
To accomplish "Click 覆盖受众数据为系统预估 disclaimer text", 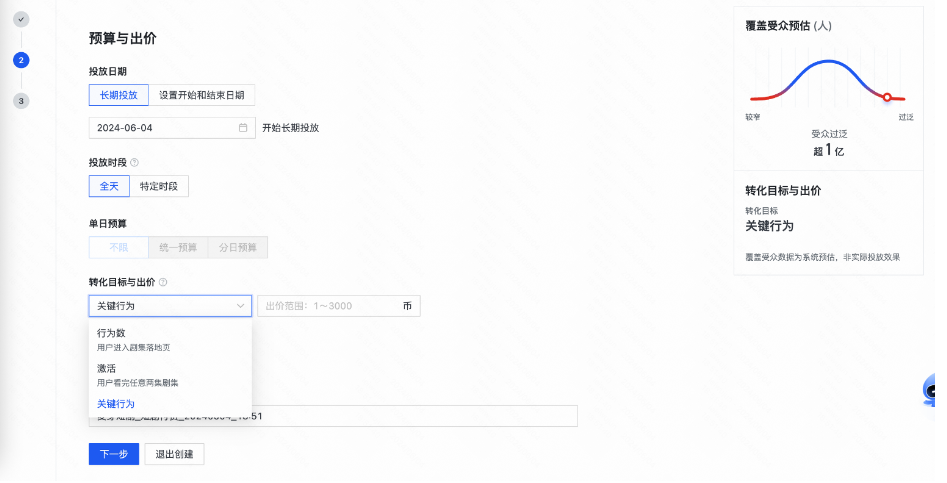I will coord(823,257).
